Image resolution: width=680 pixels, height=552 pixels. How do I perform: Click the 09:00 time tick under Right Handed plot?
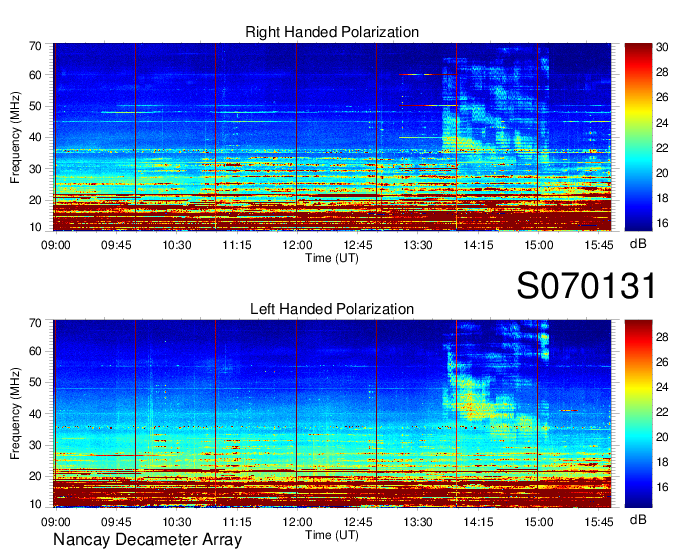[x=56, y=245]
